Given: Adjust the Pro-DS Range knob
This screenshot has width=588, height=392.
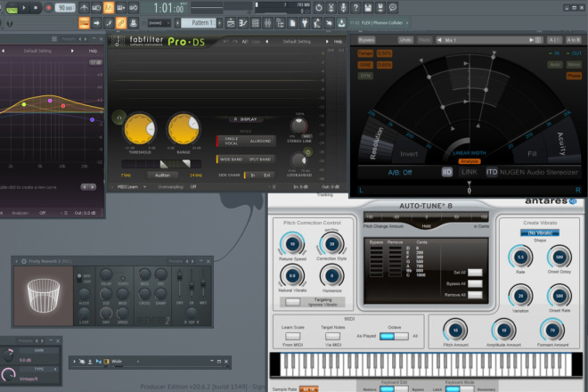Looking at the screenshot, I should point(184,129).
